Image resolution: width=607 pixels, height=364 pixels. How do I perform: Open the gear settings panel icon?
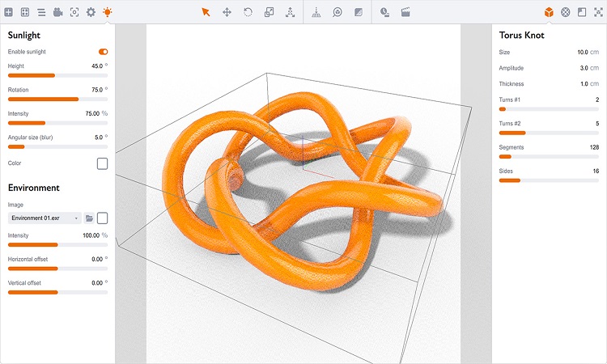point(91,12)
